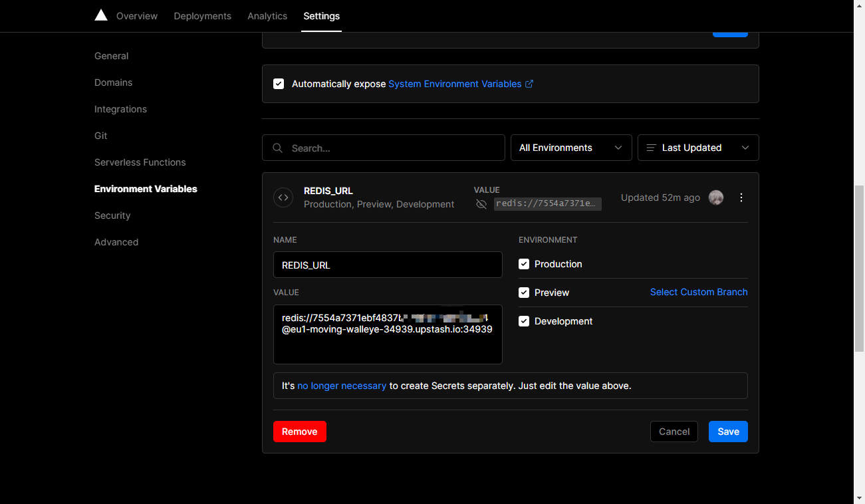
Task: Reveal hidden value with the eye icon
Action: (x=481, y=204)
